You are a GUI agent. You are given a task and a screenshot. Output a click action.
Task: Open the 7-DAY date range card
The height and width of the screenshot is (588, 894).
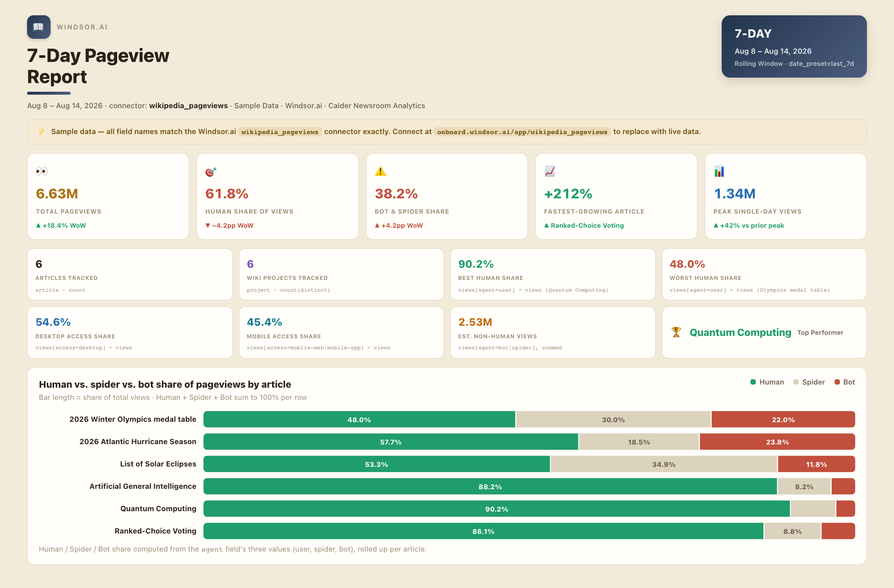coord(794,46)
